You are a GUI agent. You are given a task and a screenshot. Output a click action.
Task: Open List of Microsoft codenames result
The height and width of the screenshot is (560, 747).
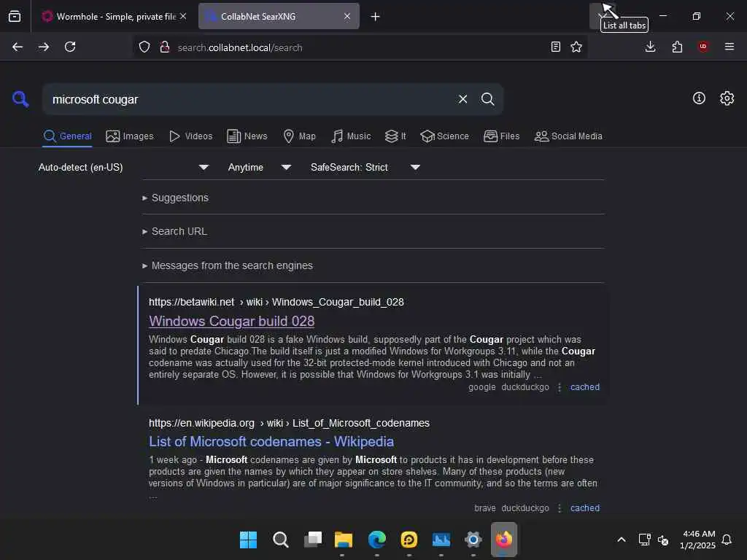(x=271, y=441)
